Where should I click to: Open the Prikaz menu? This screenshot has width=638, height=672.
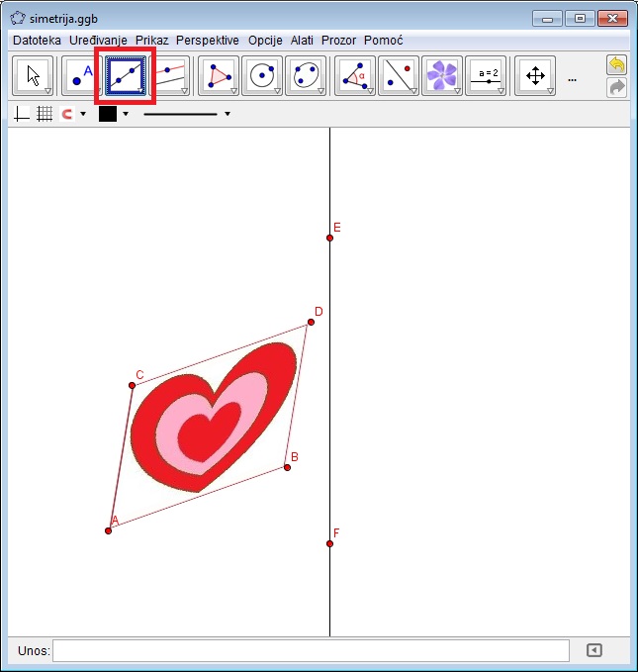[151, 41]
